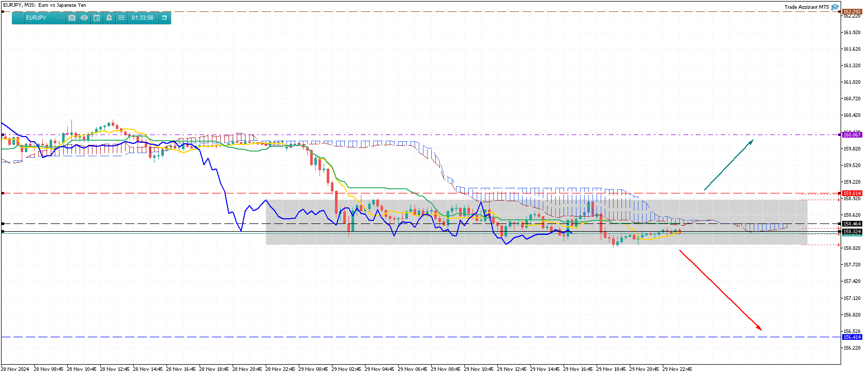Click the graduation cap expert icon

[835, 7]
